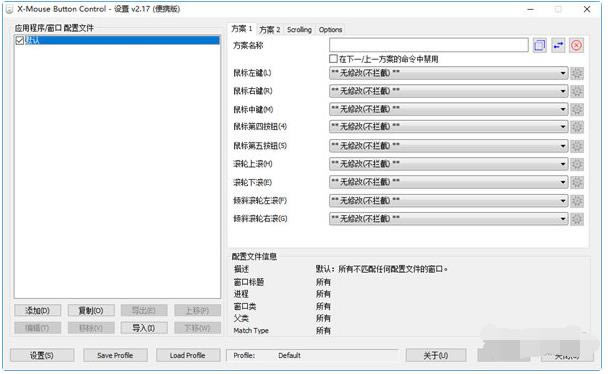Click the red reset layer icon

pos(577,45)
